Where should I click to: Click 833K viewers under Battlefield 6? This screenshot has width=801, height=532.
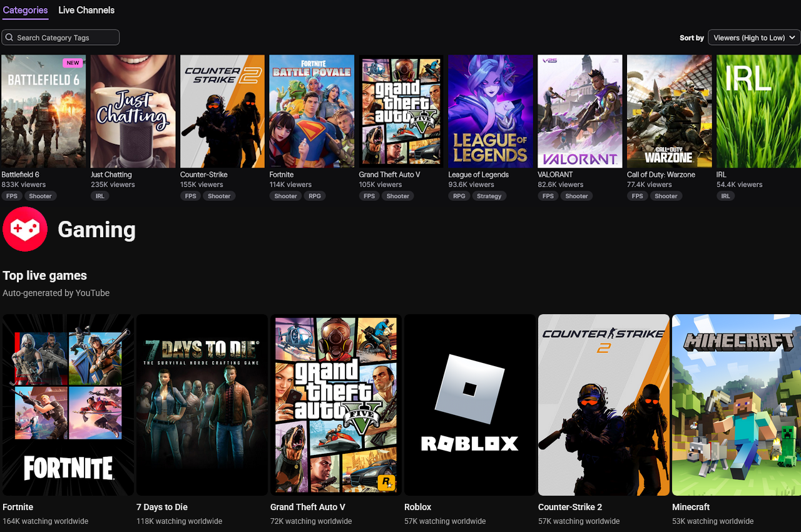[24, 185]
